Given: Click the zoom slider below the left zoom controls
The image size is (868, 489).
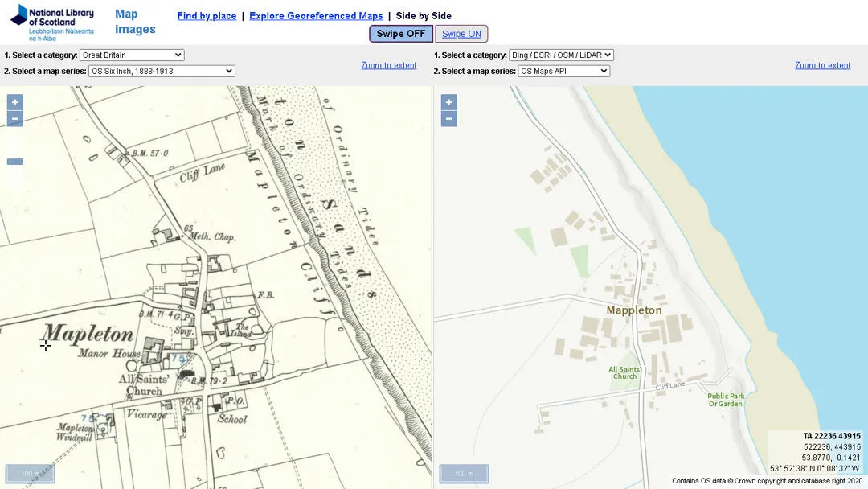Looking at the screenshot, I should [14, 161].
